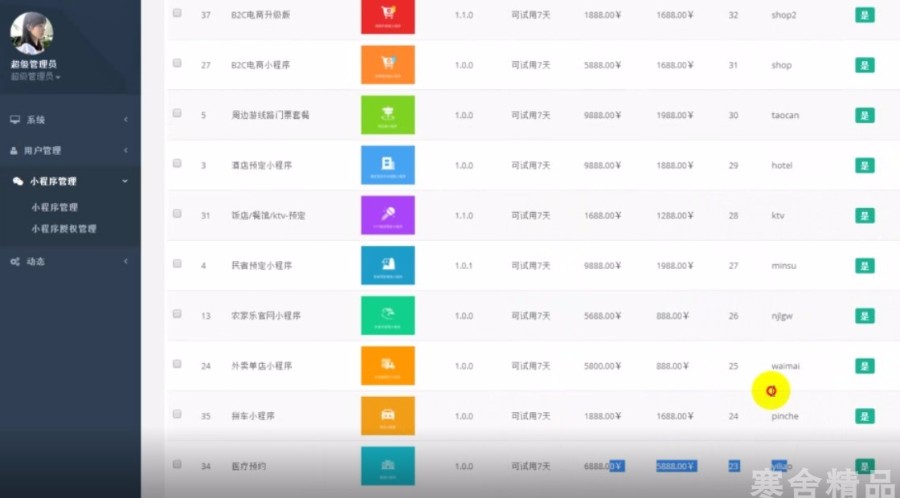Screen dimensions: 900x498
Task: Click the 动态 gears icon
Action: 15,261
